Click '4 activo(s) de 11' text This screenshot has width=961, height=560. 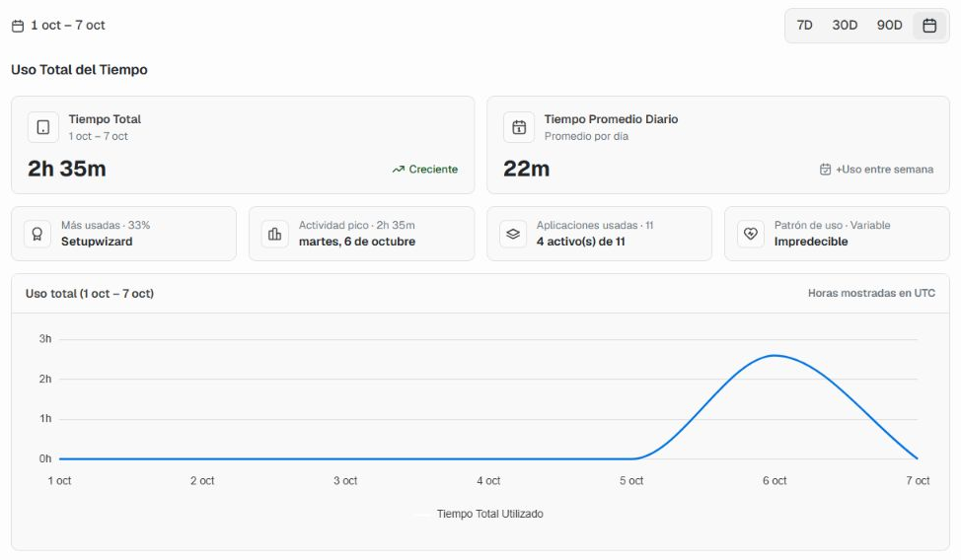coord(580,242)
